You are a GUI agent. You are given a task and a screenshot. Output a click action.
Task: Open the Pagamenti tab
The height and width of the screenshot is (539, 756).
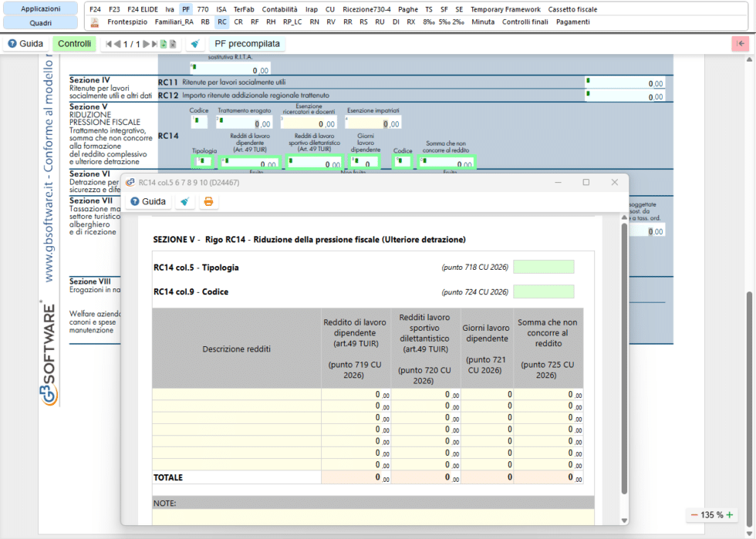click(572, 22)
